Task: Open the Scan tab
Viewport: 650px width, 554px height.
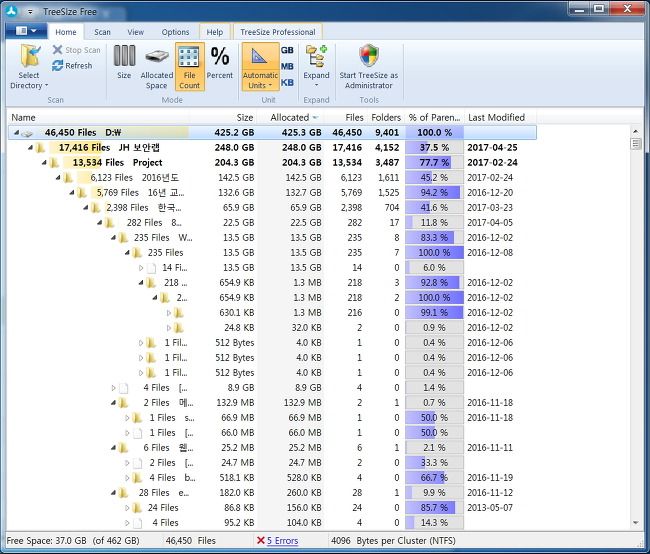Action: click(102, 32)
